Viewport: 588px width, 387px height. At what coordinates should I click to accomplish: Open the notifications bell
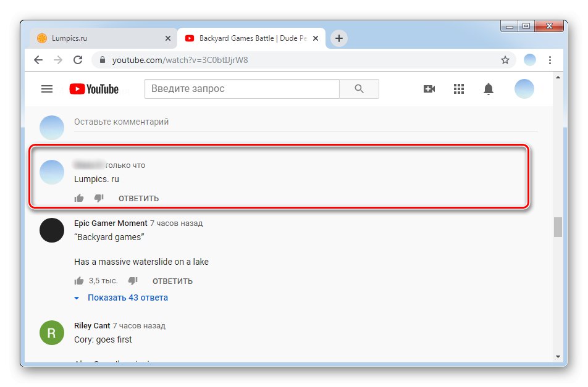(x=488, y=88)
